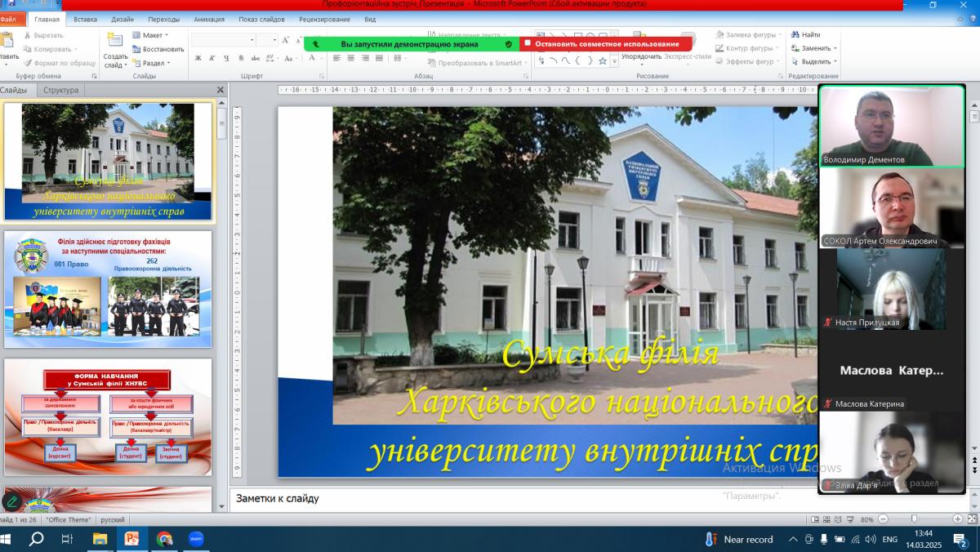The width and height of the screenshot is (980, 552).
Task: Click Восстановить to reset slide layout
Action: pos(158,49)
